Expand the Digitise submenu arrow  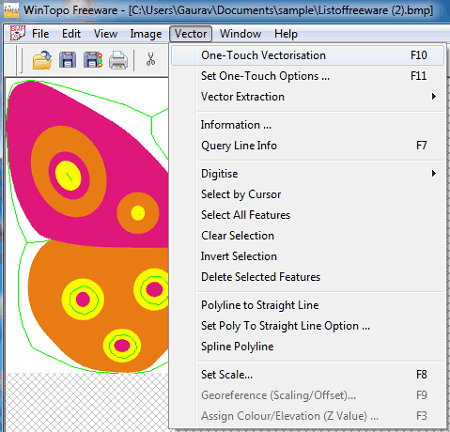(x=433, y=174)
